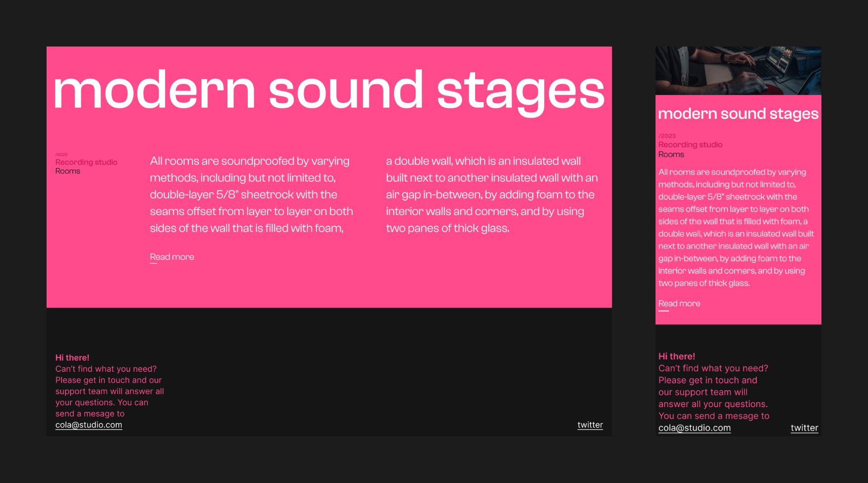
Task: Click the desktop paragraph starting "All rooms are"
Action: (x=251, y=195)
